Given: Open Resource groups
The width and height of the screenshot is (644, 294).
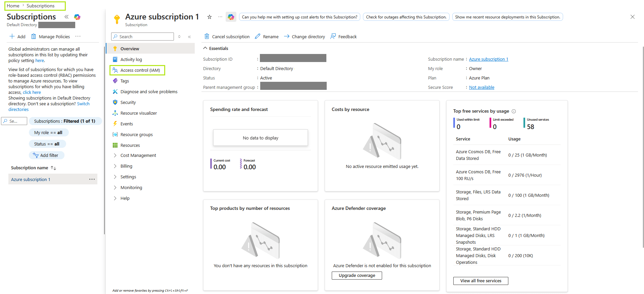Looking at the screenshot, I should (x=150, y=134).
